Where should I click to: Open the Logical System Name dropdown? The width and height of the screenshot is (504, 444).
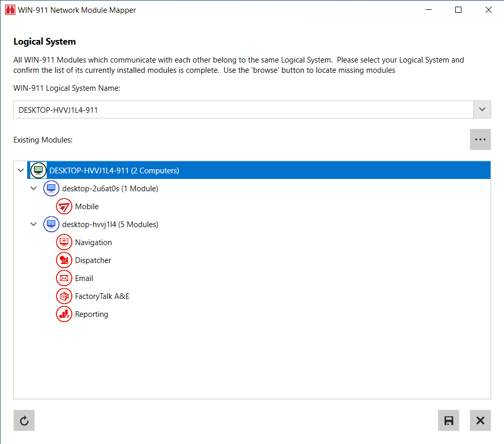click(482, 109)
